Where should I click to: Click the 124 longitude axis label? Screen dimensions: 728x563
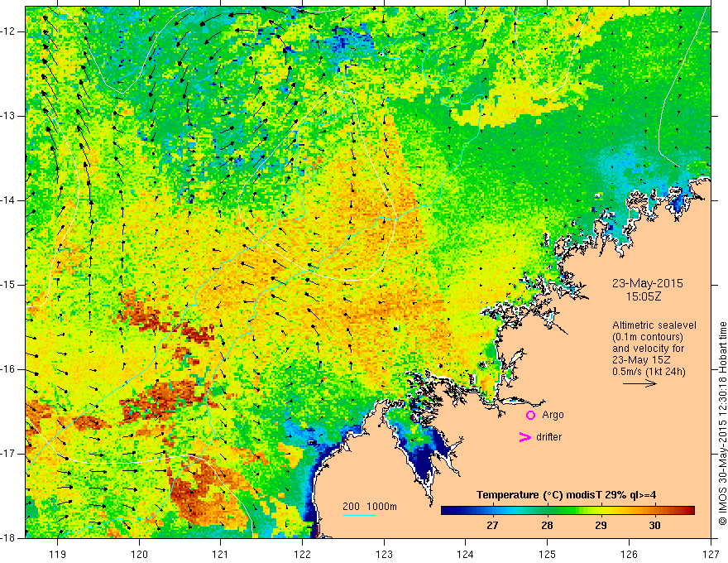466,554
